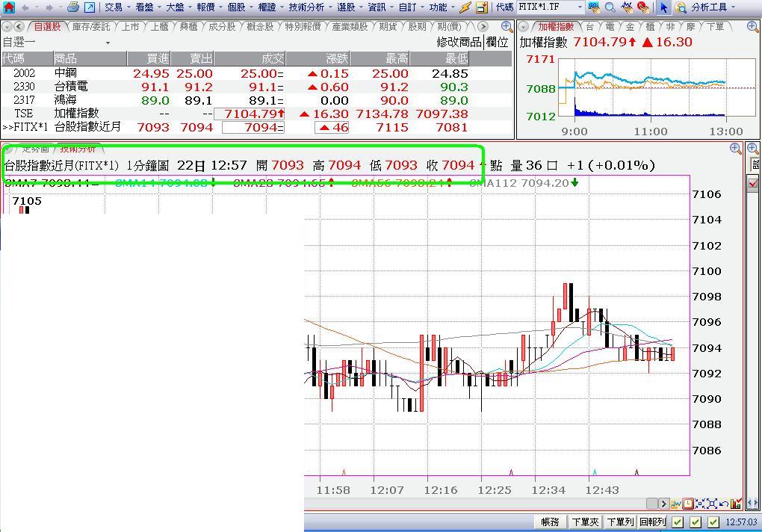Switch to the 成分股 tab

(x=222, y=27)
